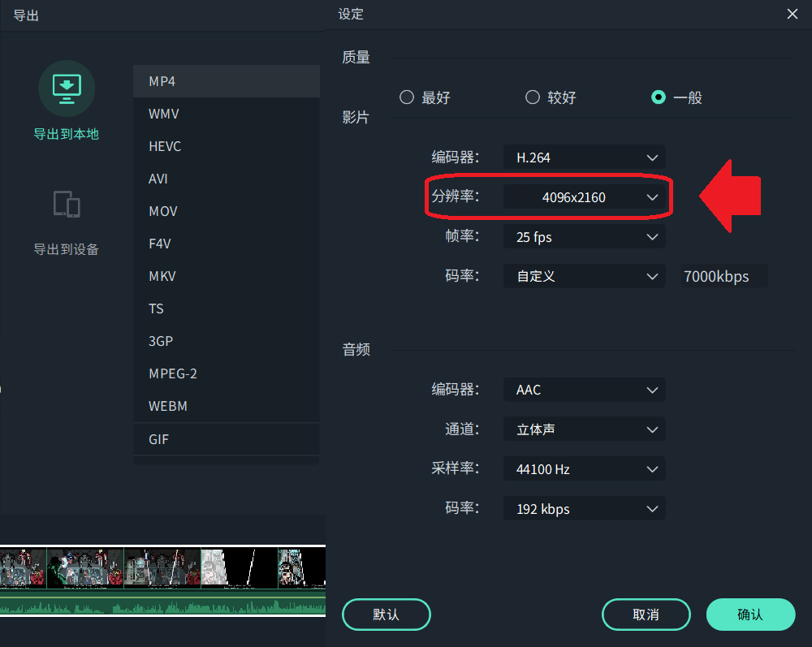Open the 立体声 channel dropdown

tap(584, 429)
